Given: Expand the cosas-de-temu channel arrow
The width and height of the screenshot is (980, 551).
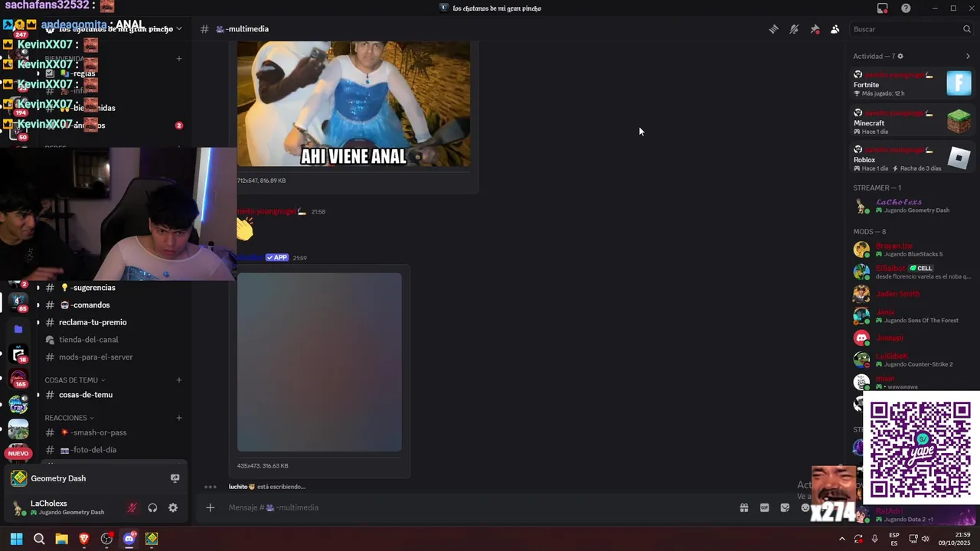Looking at the screenshot, I should (x=38, y=395).
